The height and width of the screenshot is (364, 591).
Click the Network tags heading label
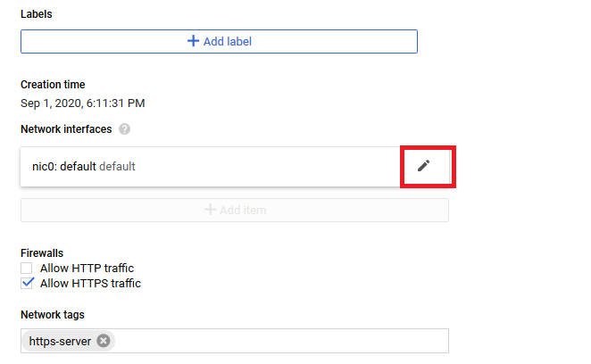[53, 315]
